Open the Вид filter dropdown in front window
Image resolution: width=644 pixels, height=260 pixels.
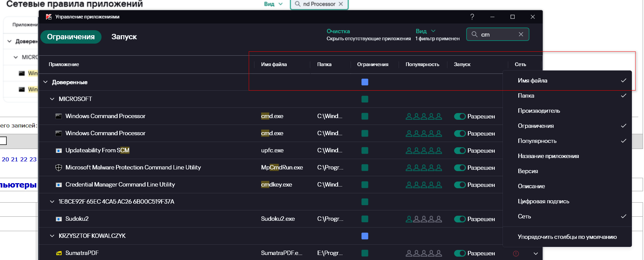coord(426,31)
